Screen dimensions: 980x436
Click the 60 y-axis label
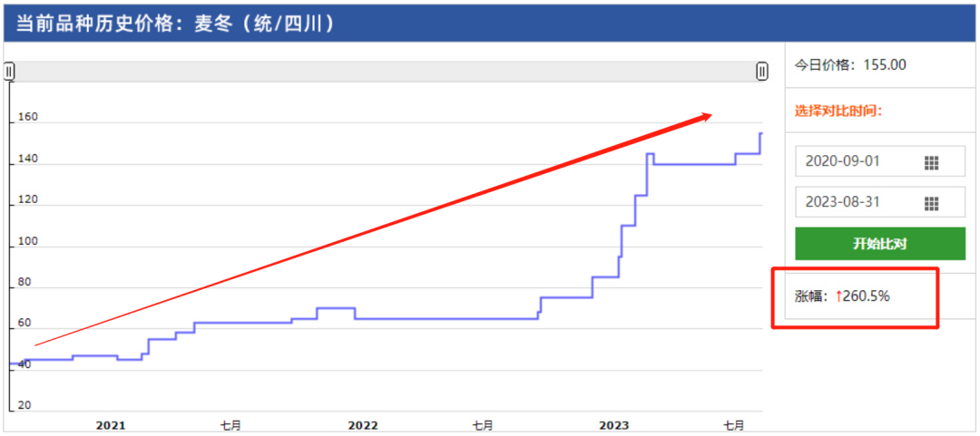pos(24,323)
